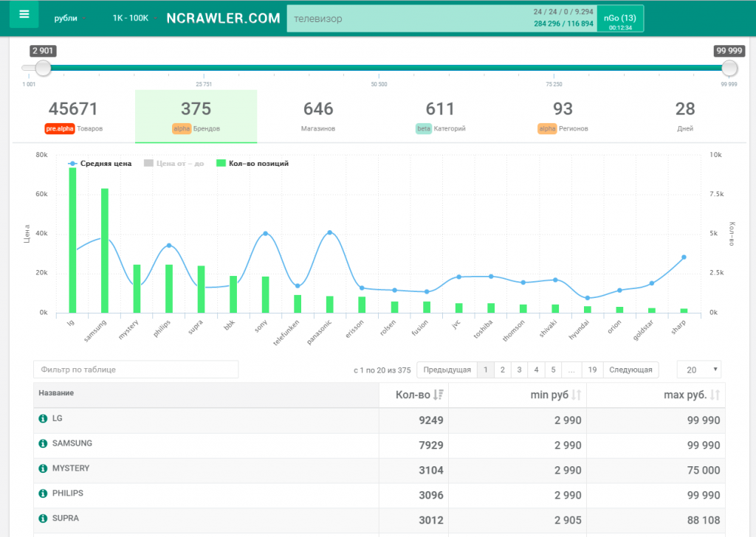Open the рубли currency dropdown
Image resolution: width=756 pixels, height=537 pixels.
(x=70, y=18)
